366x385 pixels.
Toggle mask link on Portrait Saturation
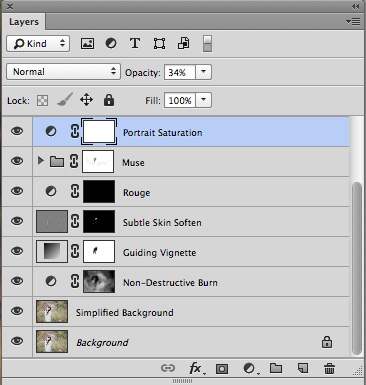coord(75,131)
